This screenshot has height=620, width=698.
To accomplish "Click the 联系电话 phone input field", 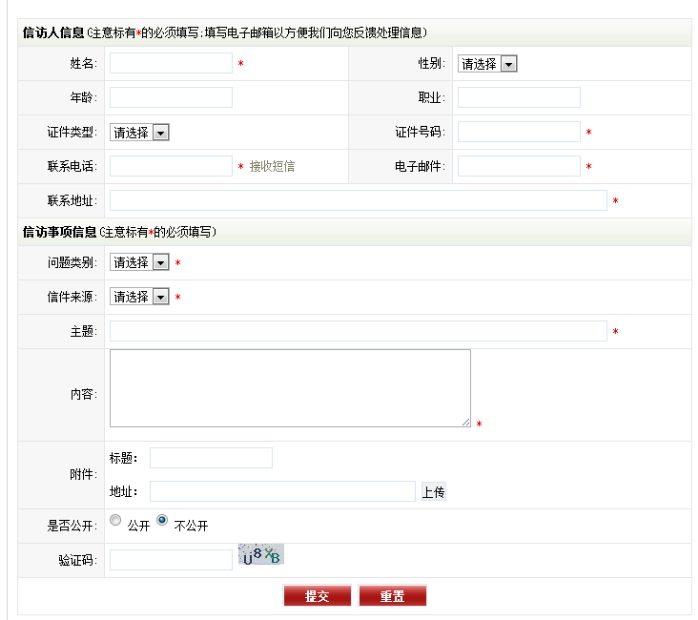I will point(171,166).
